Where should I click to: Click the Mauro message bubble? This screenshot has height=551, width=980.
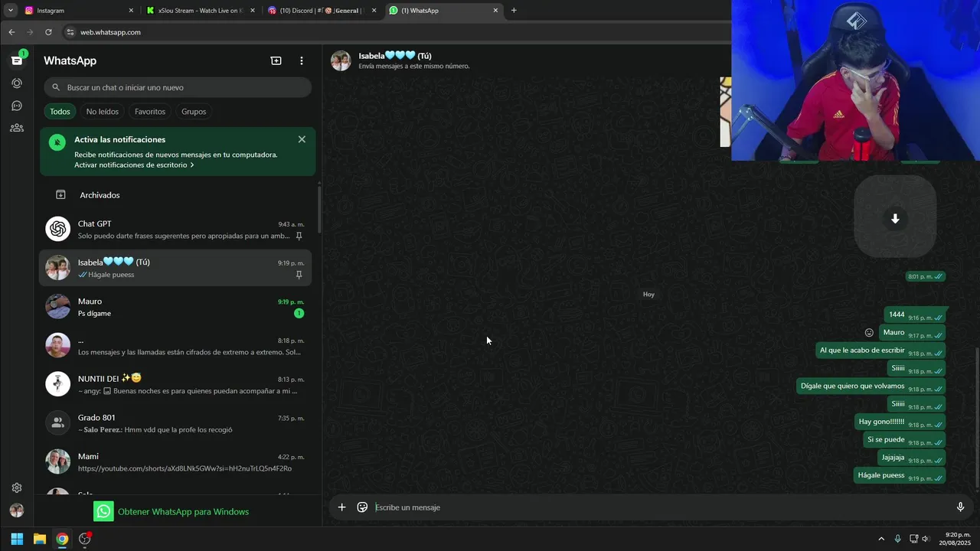pos(912,333)
